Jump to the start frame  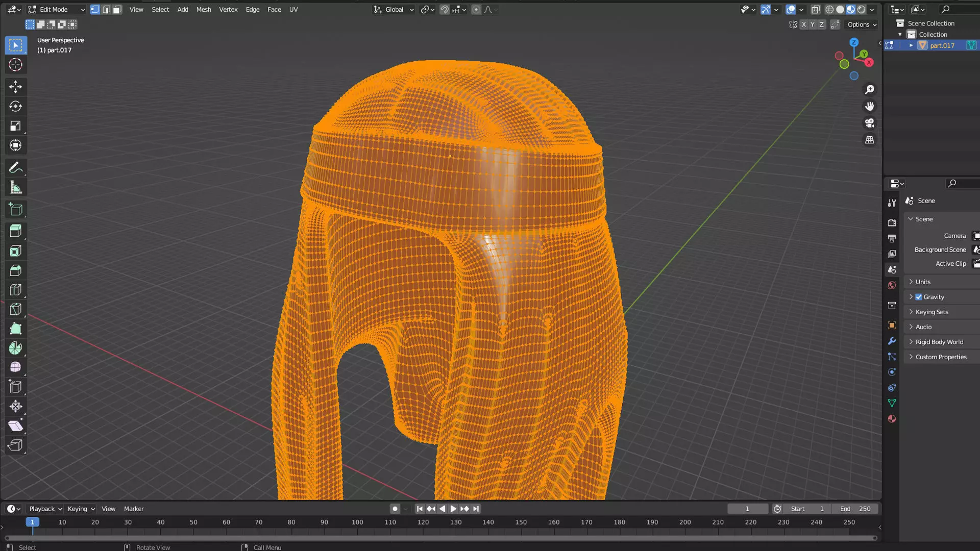pos(420,509)
